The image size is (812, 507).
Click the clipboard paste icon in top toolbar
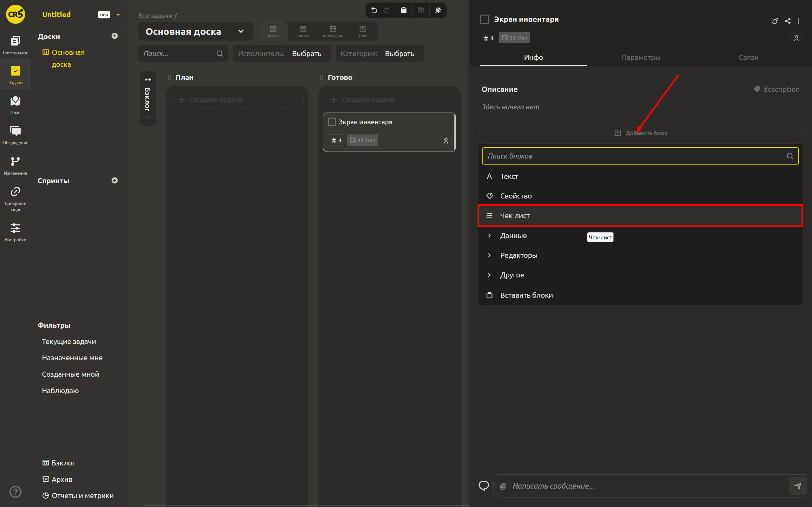coord(403,10)
